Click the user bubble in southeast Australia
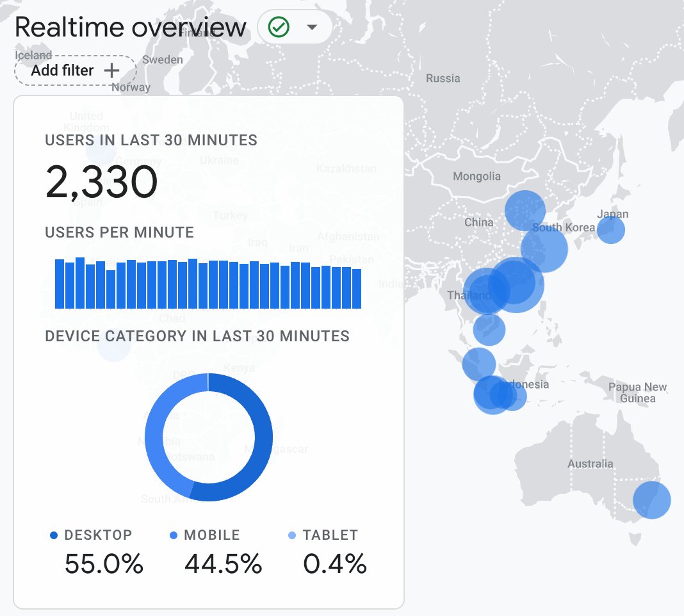 tap(652, 500)
